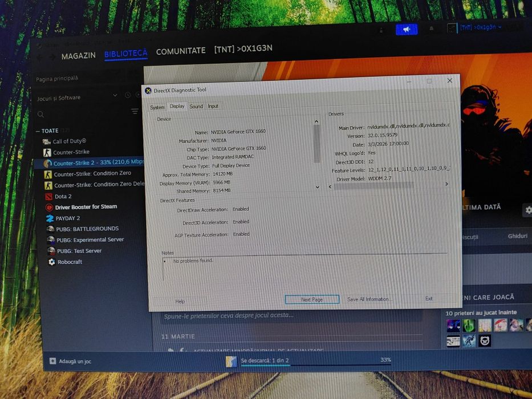The width and height of the screenshot is (532, 399).
Task: Select PUBG: Experimental Server in library
Action: click(90, 240)
